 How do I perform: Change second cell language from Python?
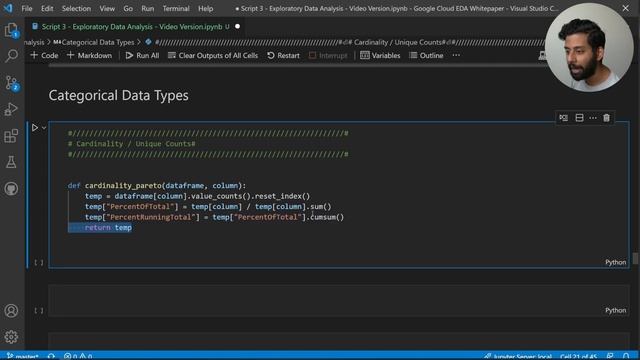click(615, 311)
